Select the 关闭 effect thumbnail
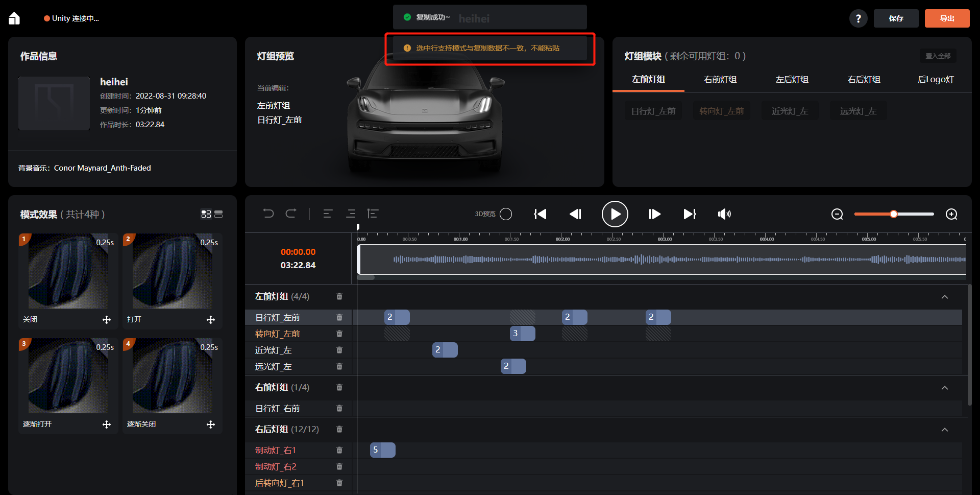The height and width of the screenshot is (495, 980). coord(68,271)
